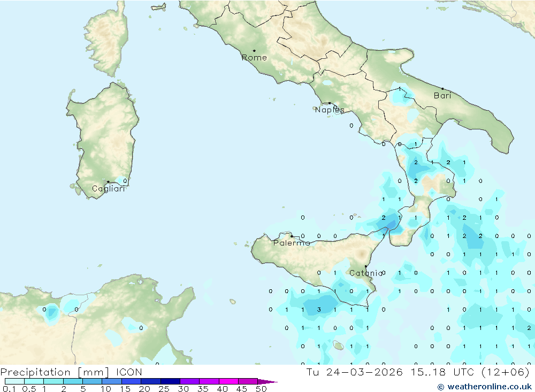Pick the 25–30 mm legend swatch

(x=170, y=381)
